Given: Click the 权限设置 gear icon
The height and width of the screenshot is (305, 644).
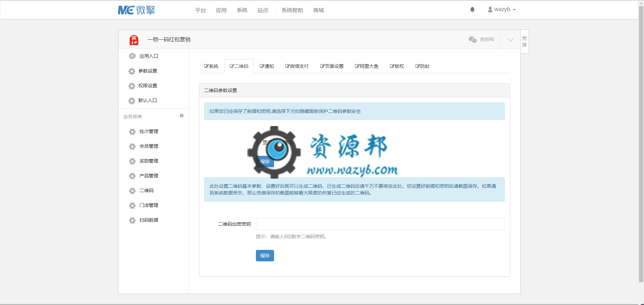Looking at the screenshot, I should pos(132,86).
